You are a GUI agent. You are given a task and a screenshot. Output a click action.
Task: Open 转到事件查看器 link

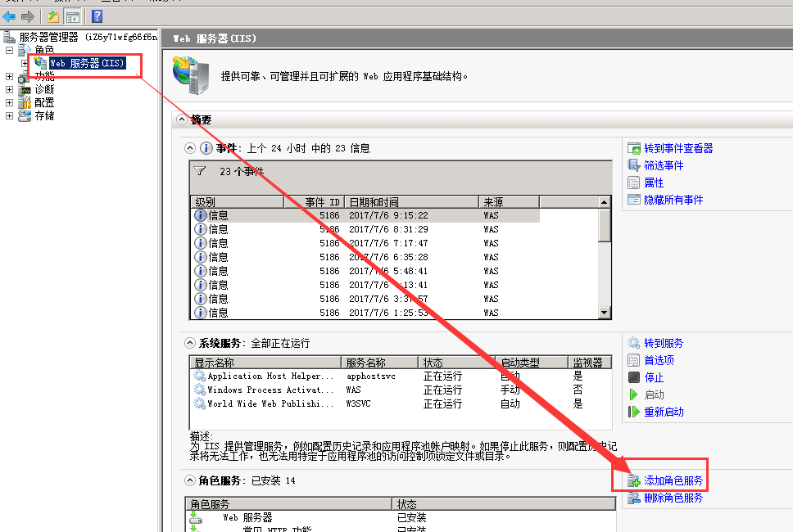[x=678, y=148]
